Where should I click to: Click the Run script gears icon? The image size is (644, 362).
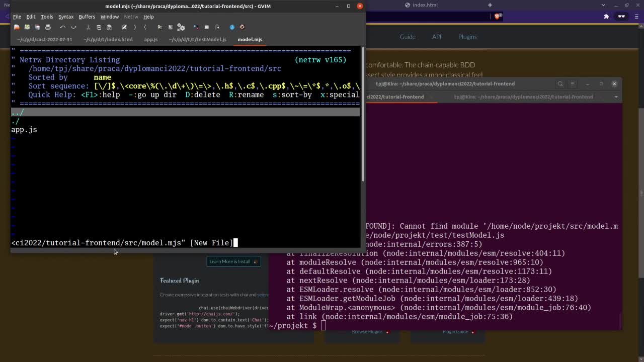(181, 27)
